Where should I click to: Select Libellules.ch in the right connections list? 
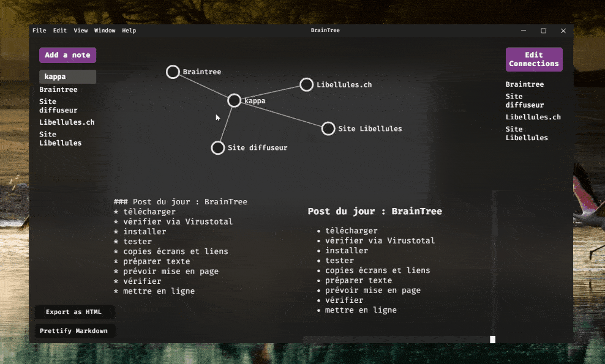pyautogui.click(x=533, y=117)
